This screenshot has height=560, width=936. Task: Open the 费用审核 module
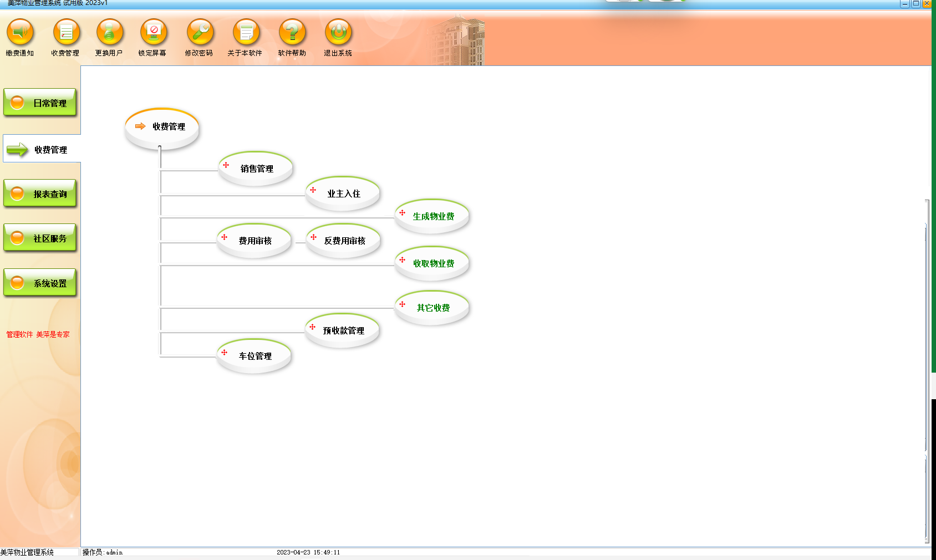coord(254,240)
